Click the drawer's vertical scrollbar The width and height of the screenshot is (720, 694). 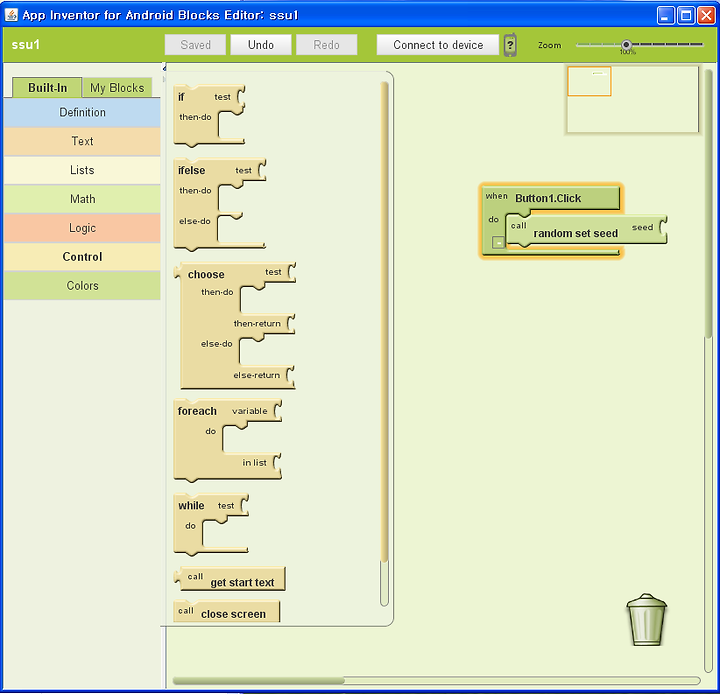(x=385, y=322)
